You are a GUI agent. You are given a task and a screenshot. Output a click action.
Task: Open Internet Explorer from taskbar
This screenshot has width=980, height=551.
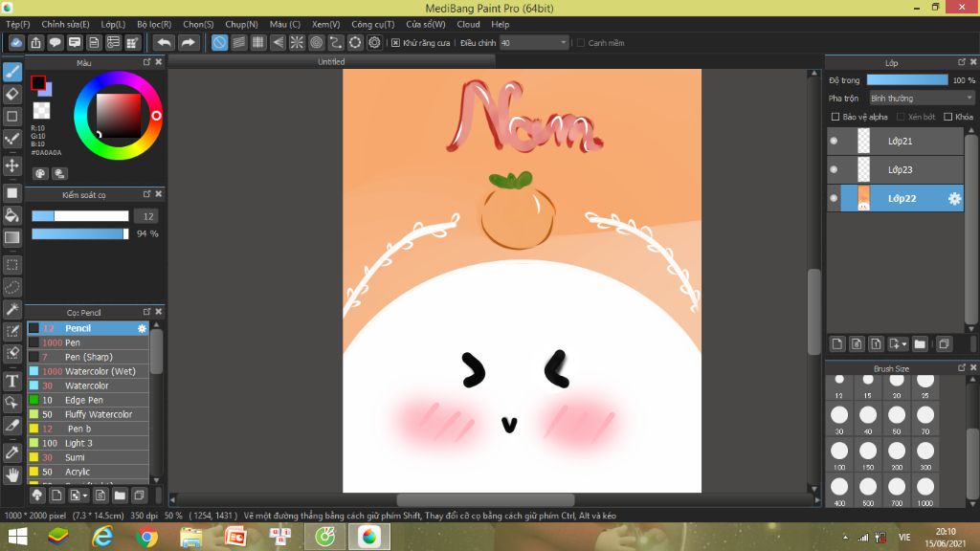(103, 537)
